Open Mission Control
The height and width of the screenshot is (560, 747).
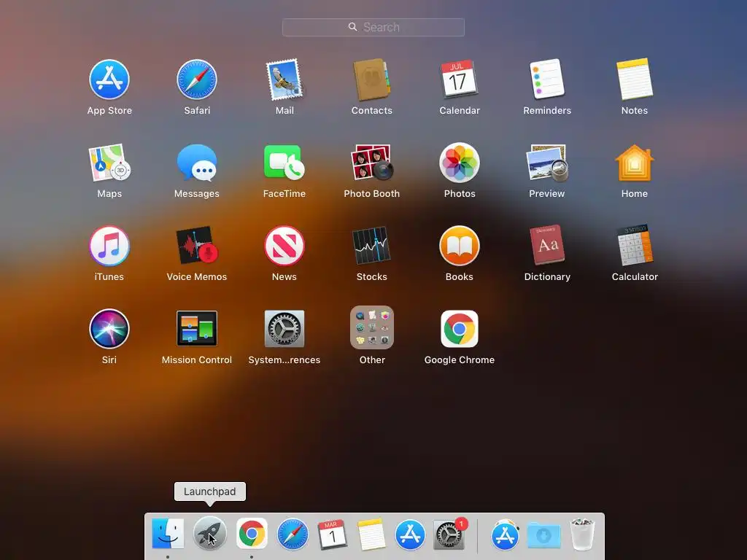[x=197, y=329]
